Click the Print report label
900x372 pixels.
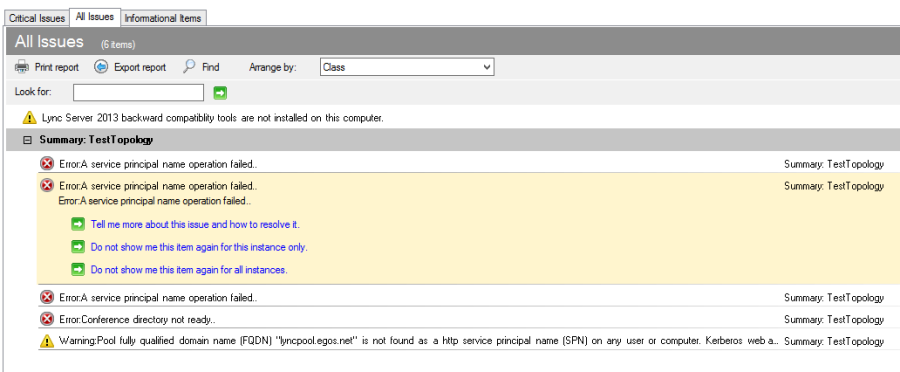(x=57, y=67)
